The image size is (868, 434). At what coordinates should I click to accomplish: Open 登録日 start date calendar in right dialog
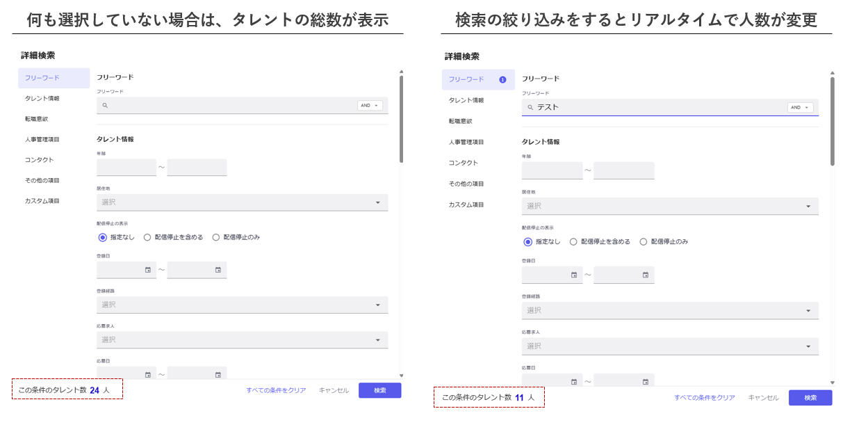click(x=573, y=275)
